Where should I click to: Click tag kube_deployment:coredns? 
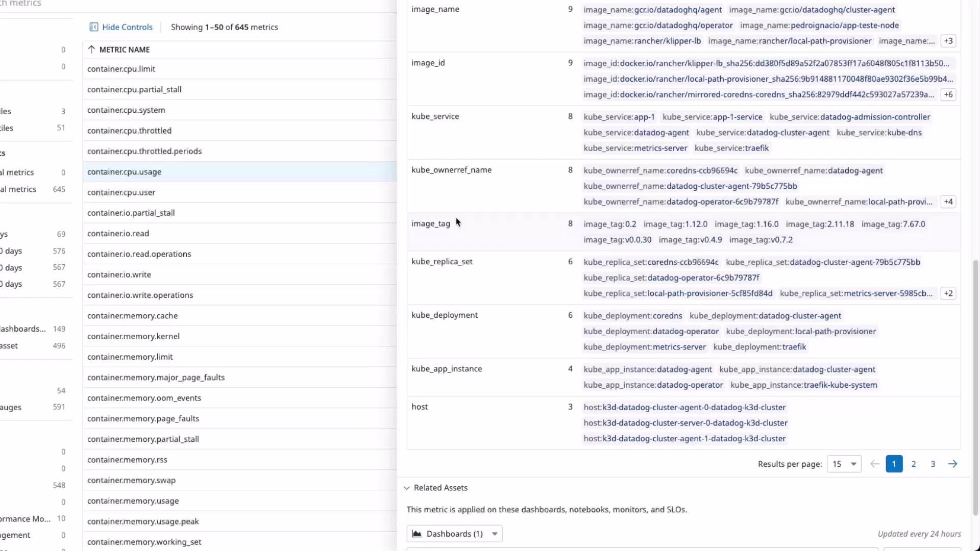(x=632, y=316)
